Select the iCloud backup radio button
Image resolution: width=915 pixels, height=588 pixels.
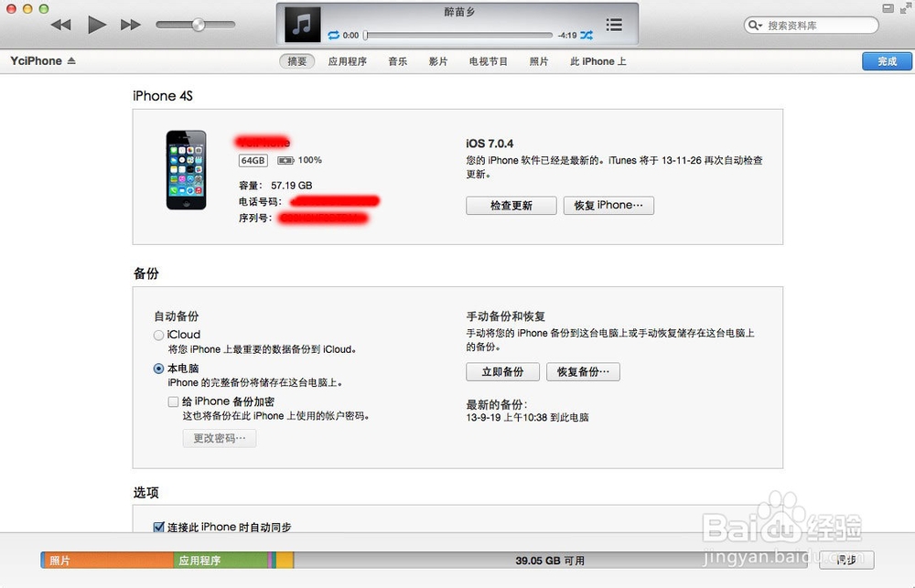pyautogui.click(x=158, y=335)
